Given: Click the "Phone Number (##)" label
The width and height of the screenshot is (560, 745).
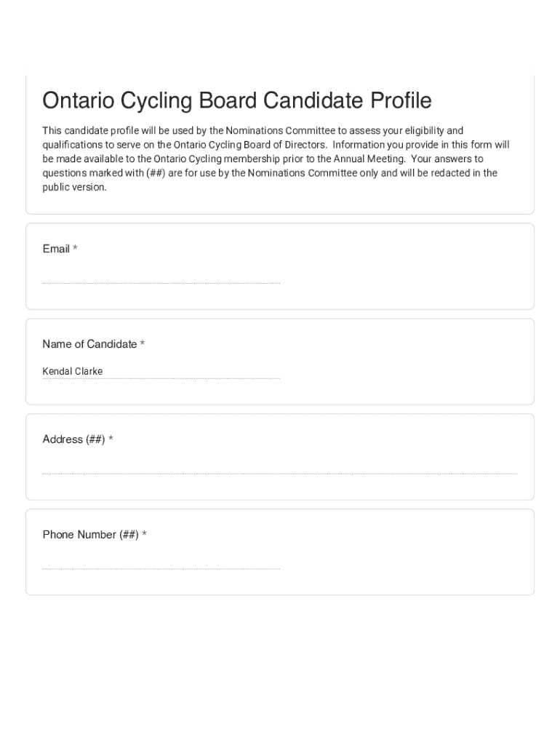Looking at the screenshot, I should (90, 535).
